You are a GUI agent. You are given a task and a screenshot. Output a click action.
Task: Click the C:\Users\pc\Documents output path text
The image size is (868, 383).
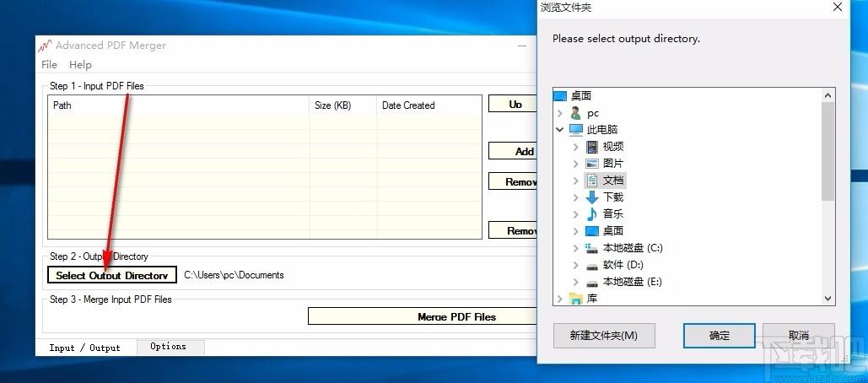235,275
